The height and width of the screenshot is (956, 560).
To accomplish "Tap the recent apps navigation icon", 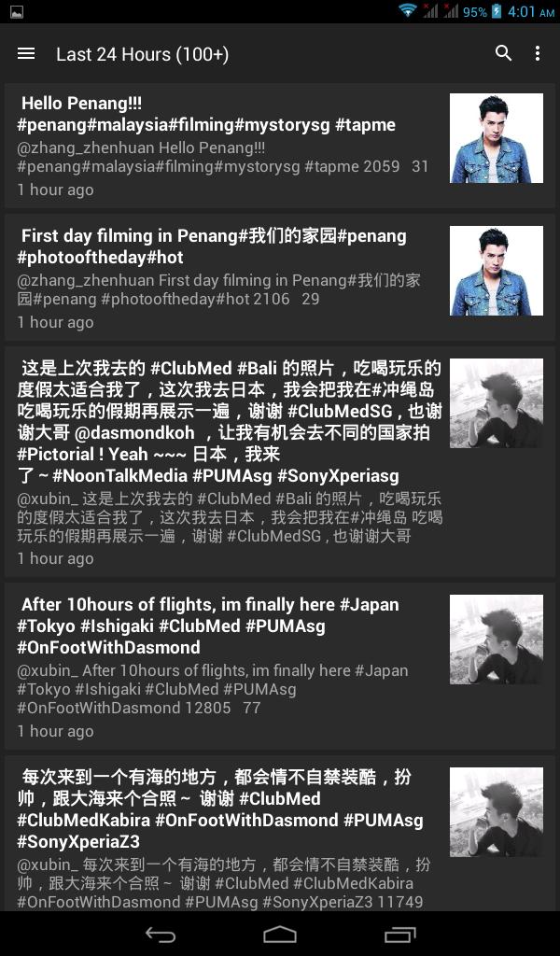I will [399, 934].
